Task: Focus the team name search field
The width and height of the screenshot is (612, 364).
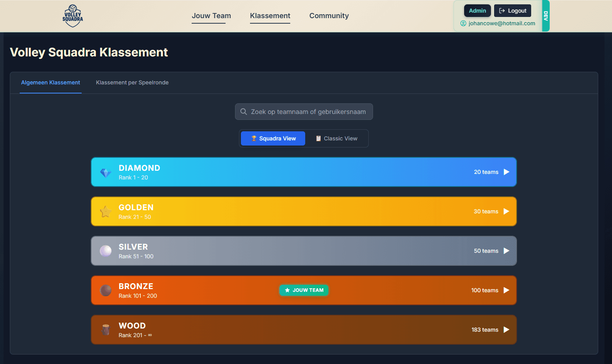Action: tap(308, 112)
